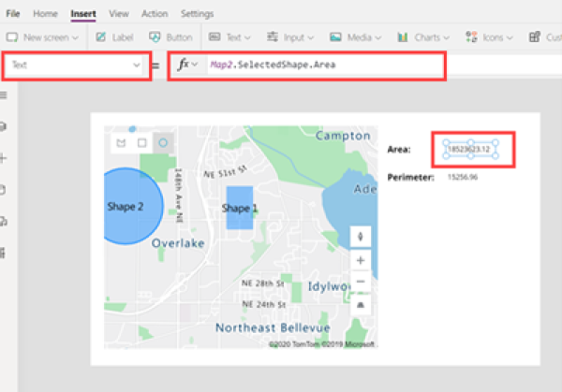
Task: Insert a Button control
Action: [171, 37]
